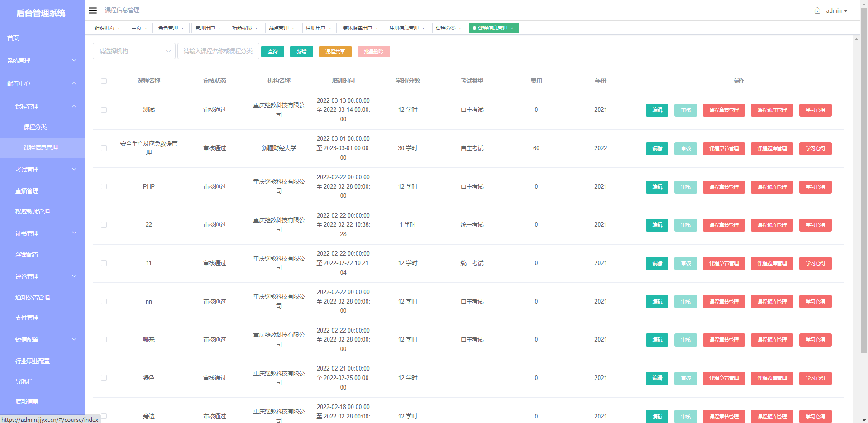This screenshot has width=868, height=423.
Task: Toggle the sidebar hamburger menu icon
Action: [93, 10]
